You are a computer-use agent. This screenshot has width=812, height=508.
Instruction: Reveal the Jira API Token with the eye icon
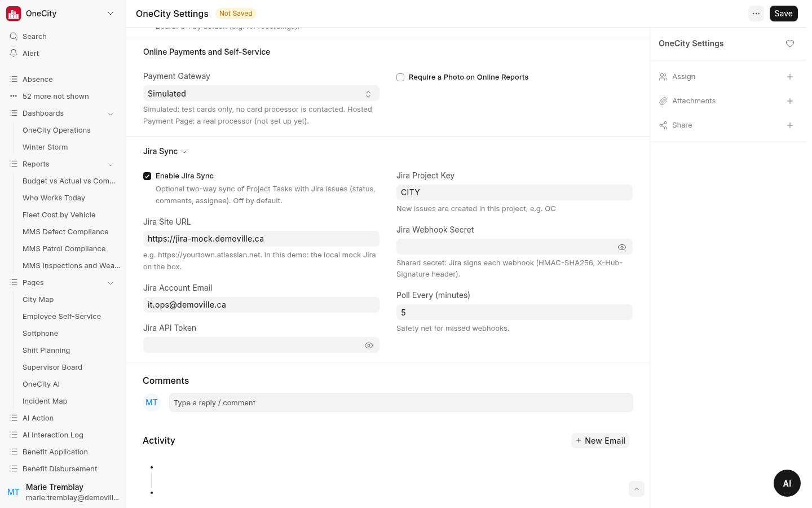[369, 345]
